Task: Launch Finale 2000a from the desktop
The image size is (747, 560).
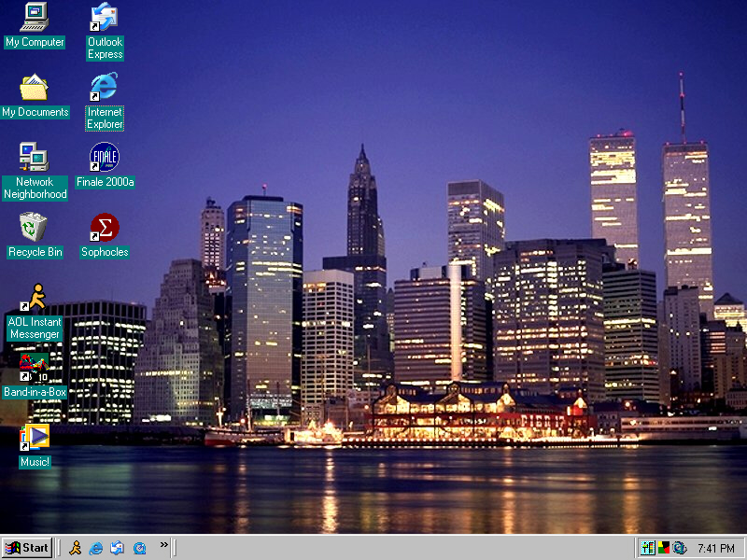Action: click(104, 159)
